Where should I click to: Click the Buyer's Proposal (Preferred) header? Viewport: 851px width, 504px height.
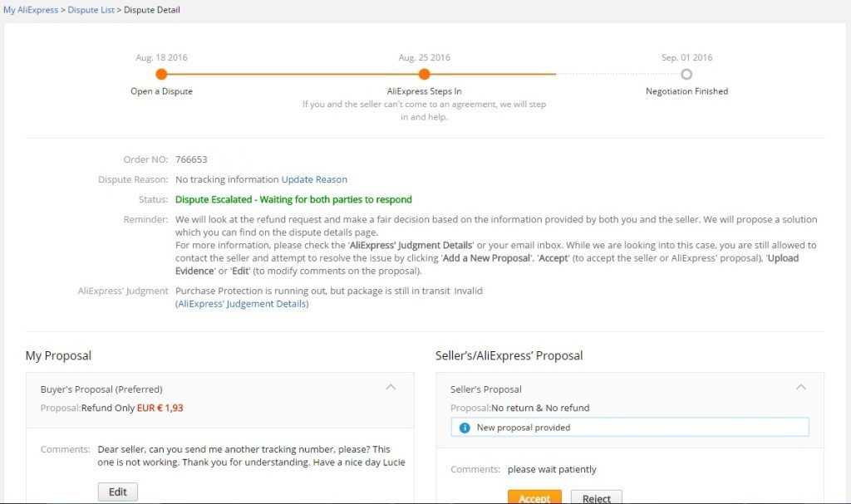click(101, 389)
